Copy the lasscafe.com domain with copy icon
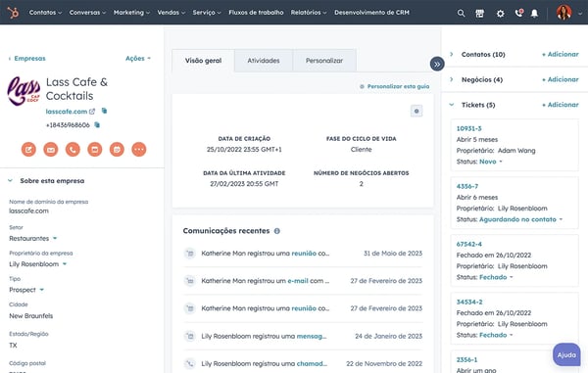 (x=104, y=111)
